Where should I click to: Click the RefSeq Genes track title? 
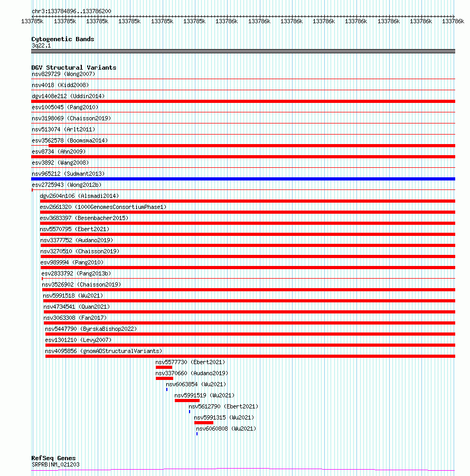point(53,458)
